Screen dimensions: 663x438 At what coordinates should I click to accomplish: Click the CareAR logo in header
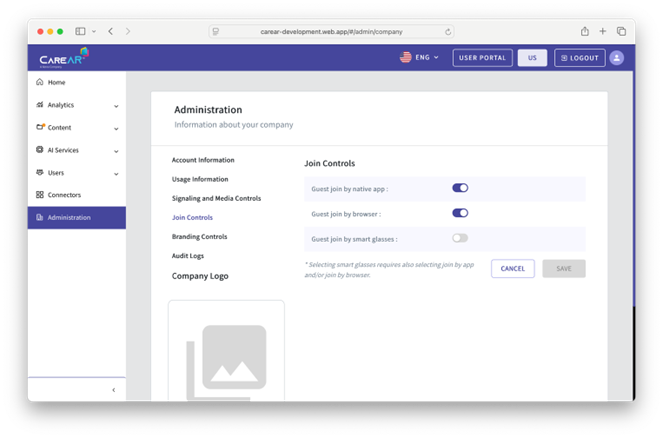pyautogui.click(x=63, y=57)
